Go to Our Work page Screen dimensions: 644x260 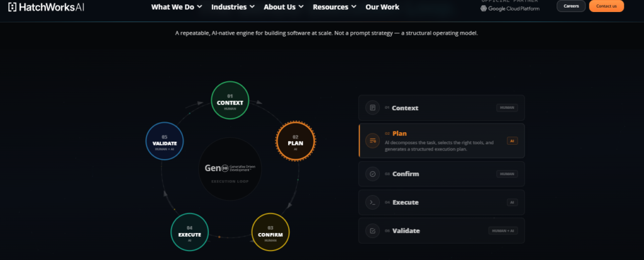382,7
